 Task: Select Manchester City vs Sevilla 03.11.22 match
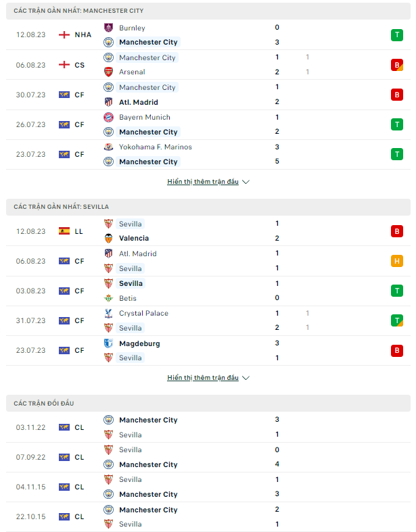pos(208,427)
